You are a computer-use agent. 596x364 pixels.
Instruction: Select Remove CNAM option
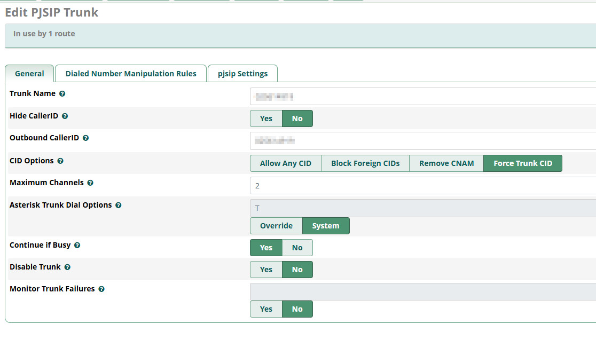coord(446,163)
